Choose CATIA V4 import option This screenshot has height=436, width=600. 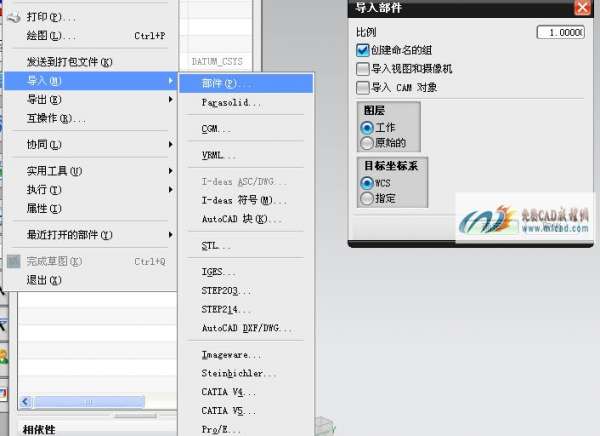point(246,392)
